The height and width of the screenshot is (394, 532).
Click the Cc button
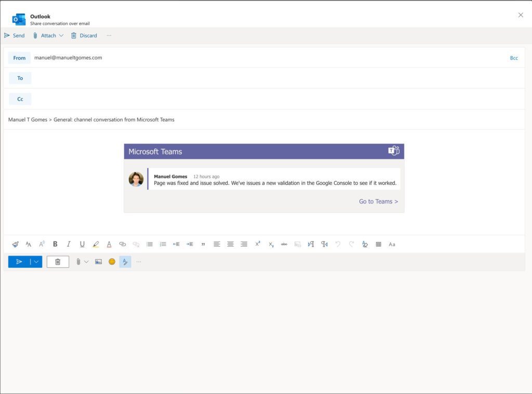pos(20,99)
